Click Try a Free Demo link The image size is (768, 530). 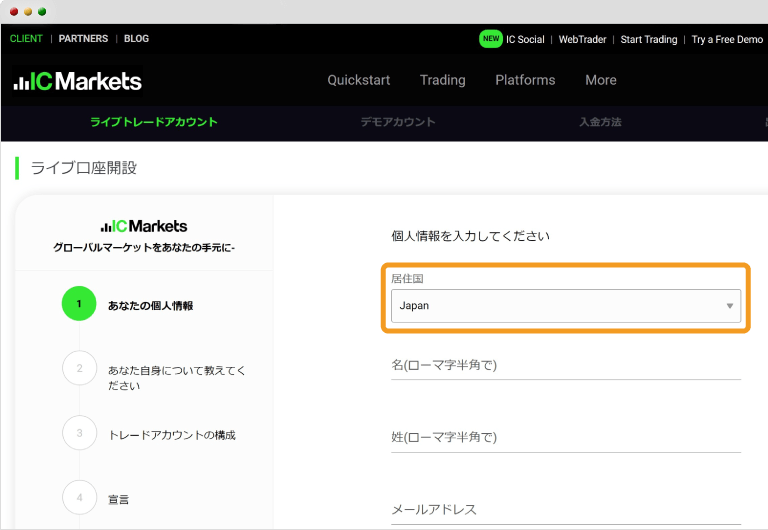727,39
